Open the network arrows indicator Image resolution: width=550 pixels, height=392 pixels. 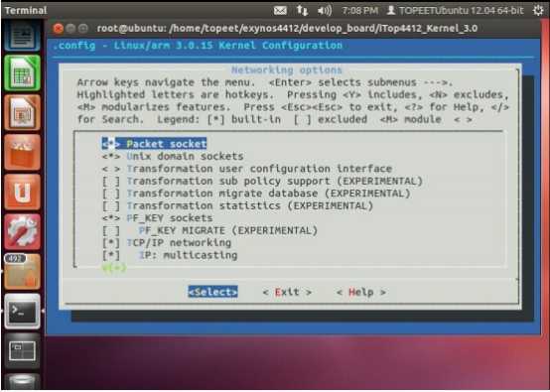(302, 11)
